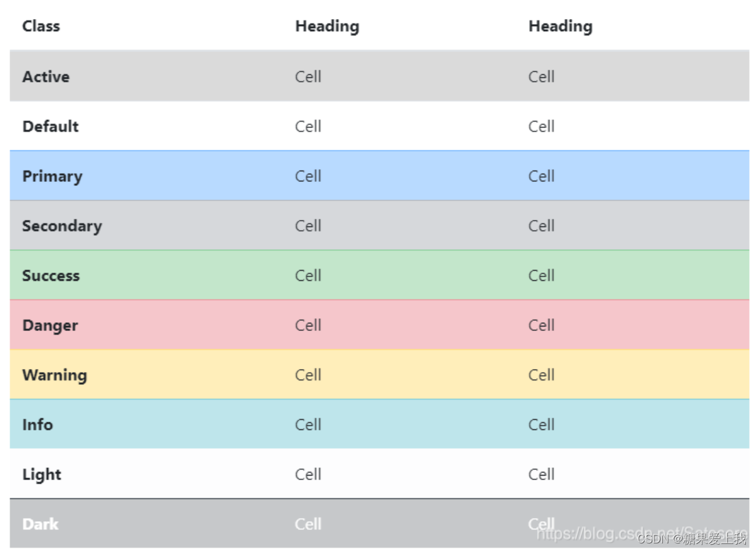
Task: Select the Info row label
Action: click(37, 425)
